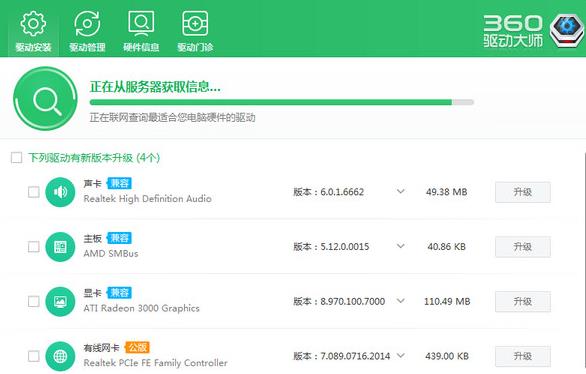Expand version dropdown for 5.12.0.0015
Viewport: 586px width, 374px height.
click(x=401, y=246)
